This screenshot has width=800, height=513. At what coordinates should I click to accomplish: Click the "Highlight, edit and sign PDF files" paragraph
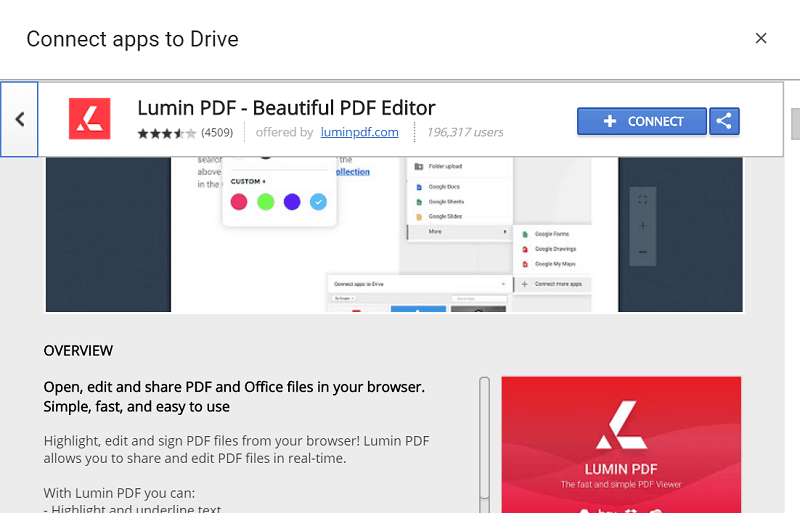(x=236, y=450)
